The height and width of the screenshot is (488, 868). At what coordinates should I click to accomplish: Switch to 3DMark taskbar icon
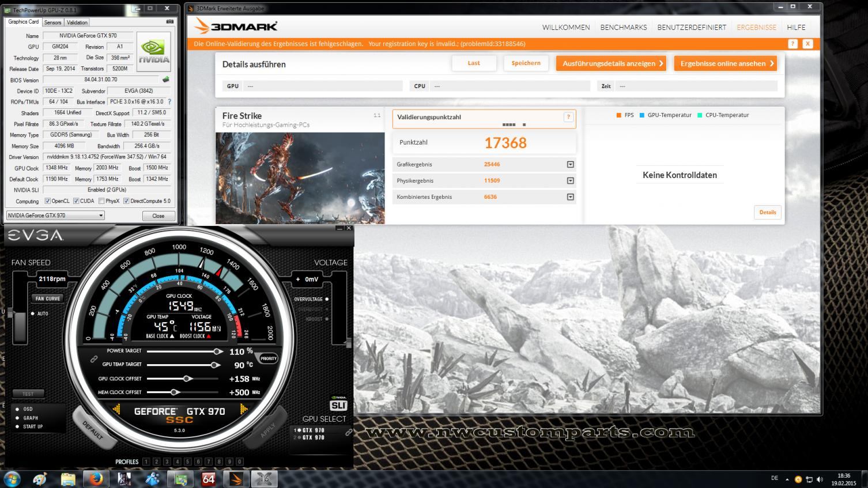[x=236, y=479]
